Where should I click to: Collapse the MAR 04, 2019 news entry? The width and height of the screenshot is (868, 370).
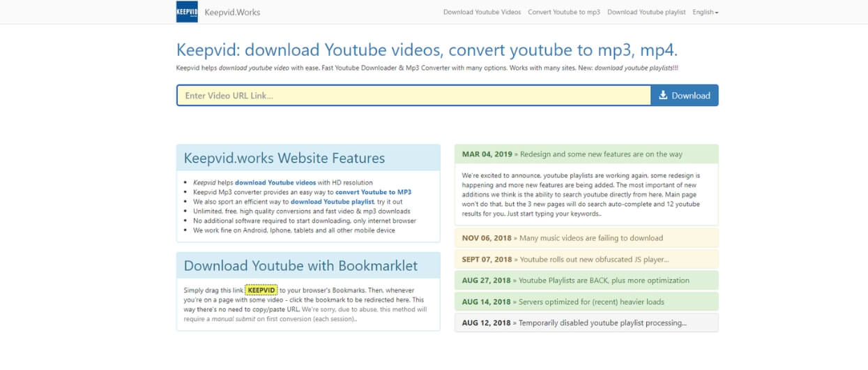[586, 154]
